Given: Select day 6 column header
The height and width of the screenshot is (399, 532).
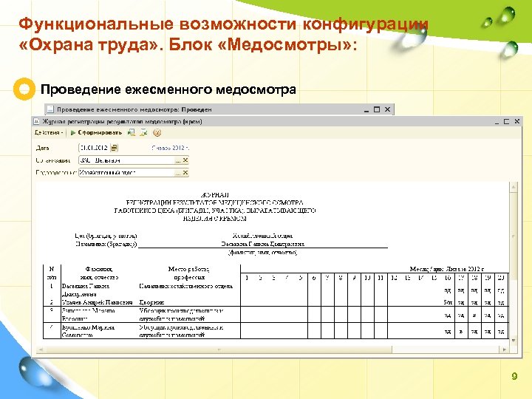Looking at the screenshot, I should click(314, 278).
